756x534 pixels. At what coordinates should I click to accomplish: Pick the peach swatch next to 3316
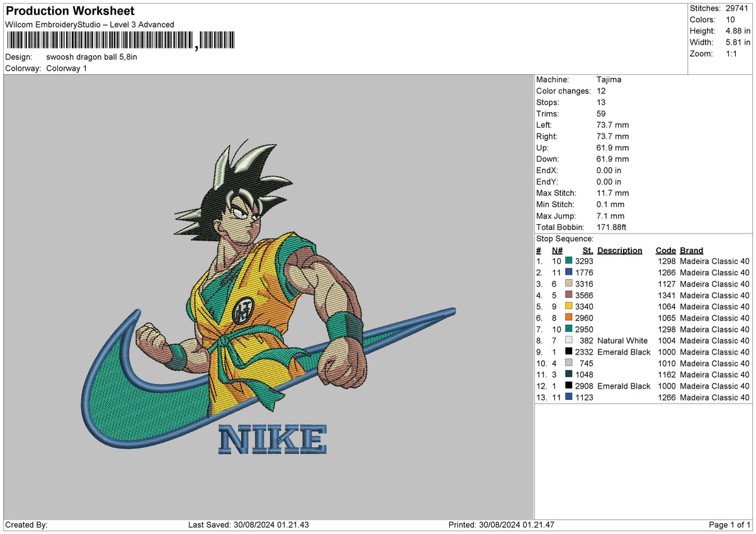(x=569, y=283)
